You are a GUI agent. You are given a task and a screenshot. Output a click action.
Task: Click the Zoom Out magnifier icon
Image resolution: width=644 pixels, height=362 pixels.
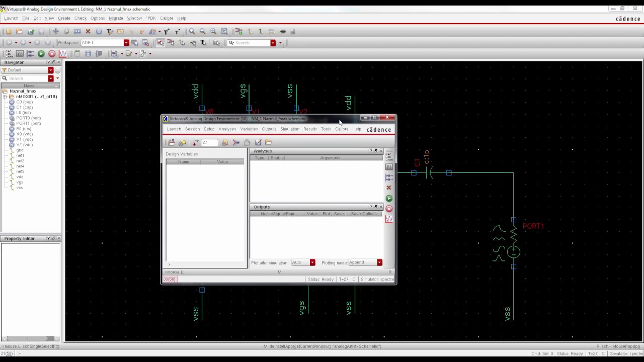coord(202,31)
